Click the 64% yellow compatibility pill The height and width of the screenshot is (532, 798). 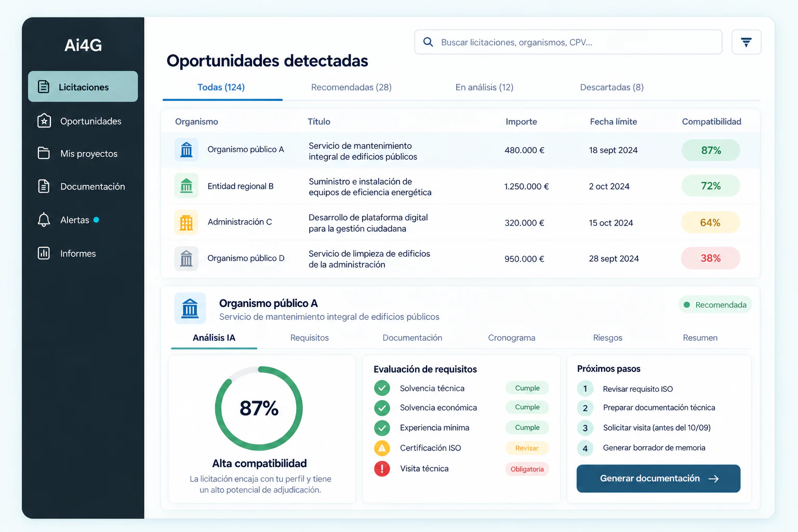pos(710,222)
